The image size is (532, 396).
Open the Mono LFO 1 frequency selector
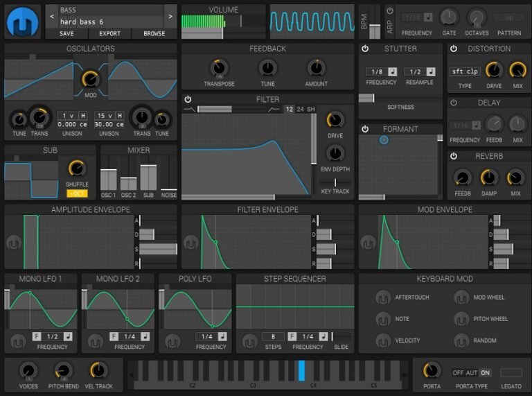(x=53, y=336)
